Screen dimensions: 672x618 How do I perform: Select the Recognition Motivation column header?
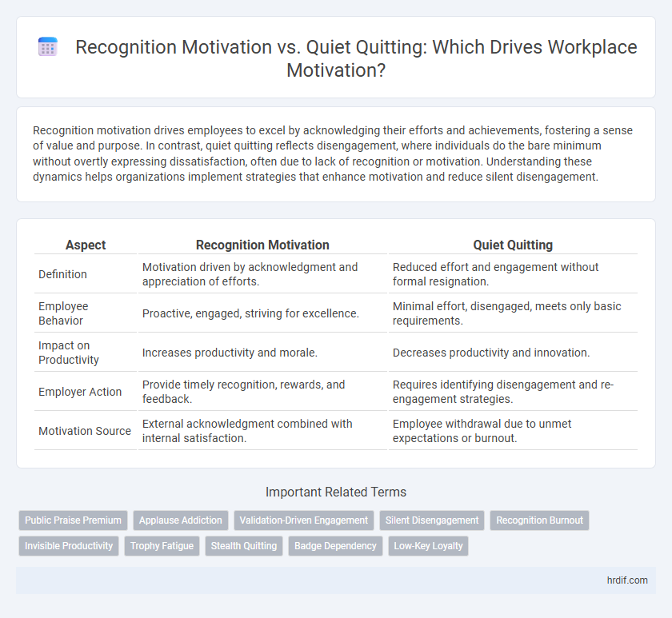coord(262,245)
